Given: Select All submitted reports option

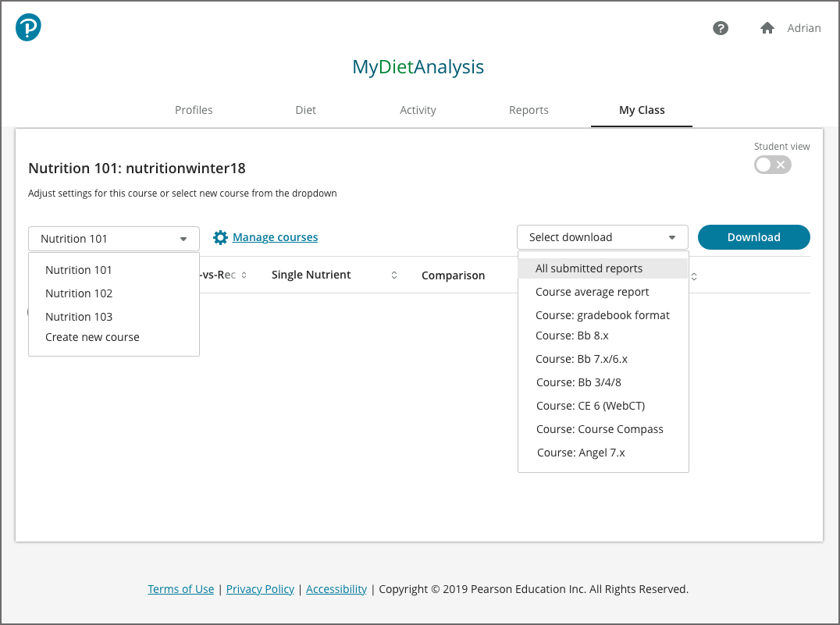Looking at the screenshot, I should click(x=589, y=268).
